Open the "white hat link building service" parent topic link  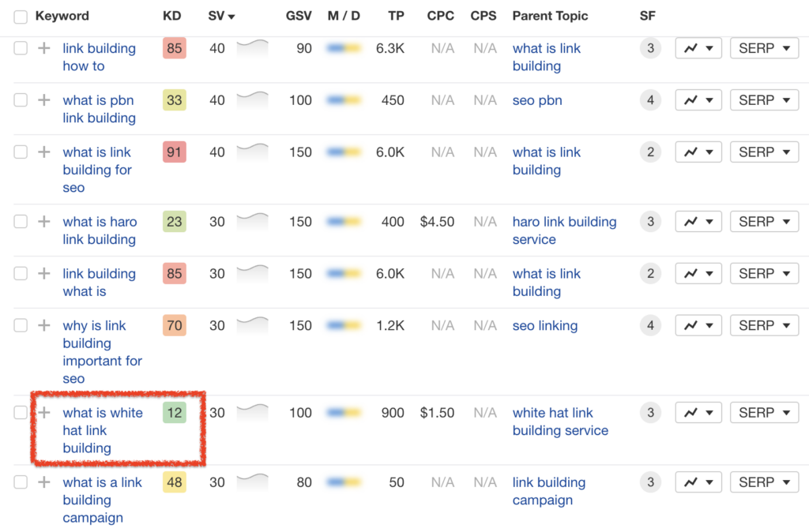[x=560, y=421]
